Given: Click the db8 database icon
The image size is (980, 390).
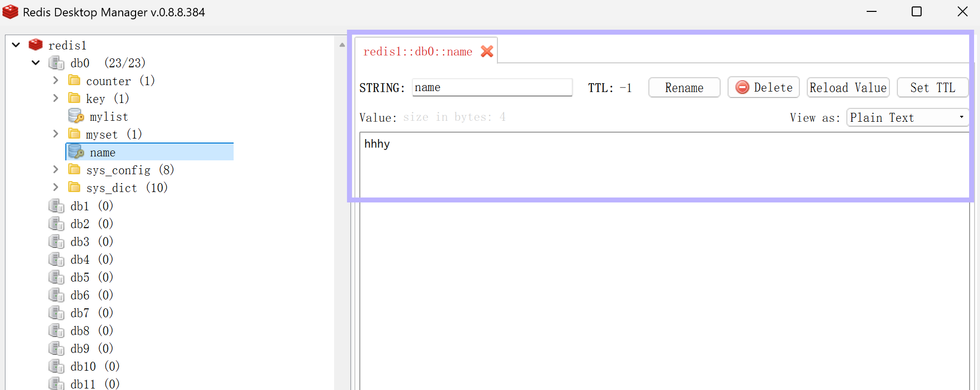Looking at the screenshot, I should [x=56, y=330].
